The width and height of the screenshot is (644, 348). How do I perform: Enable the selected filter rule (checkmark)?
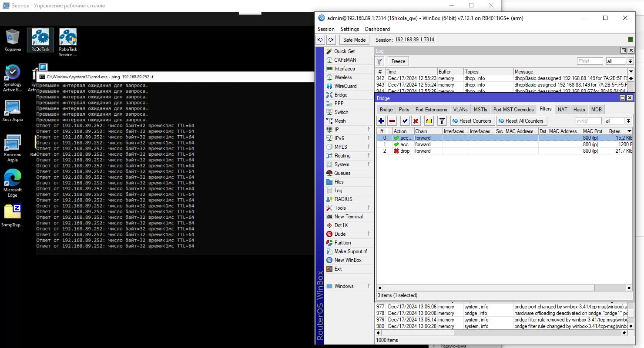(405, 121)
